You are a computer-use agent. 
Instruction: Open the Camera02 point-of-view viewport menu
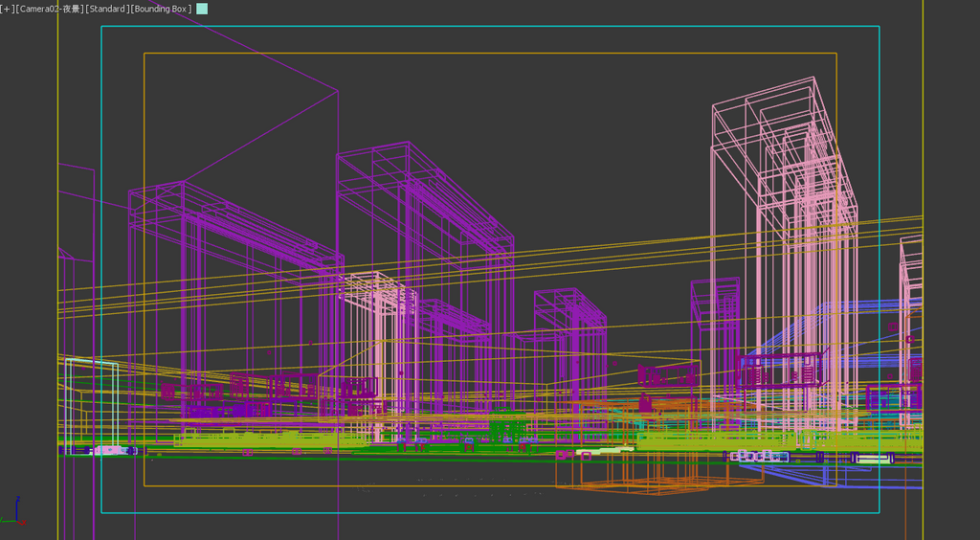(50, 9)
